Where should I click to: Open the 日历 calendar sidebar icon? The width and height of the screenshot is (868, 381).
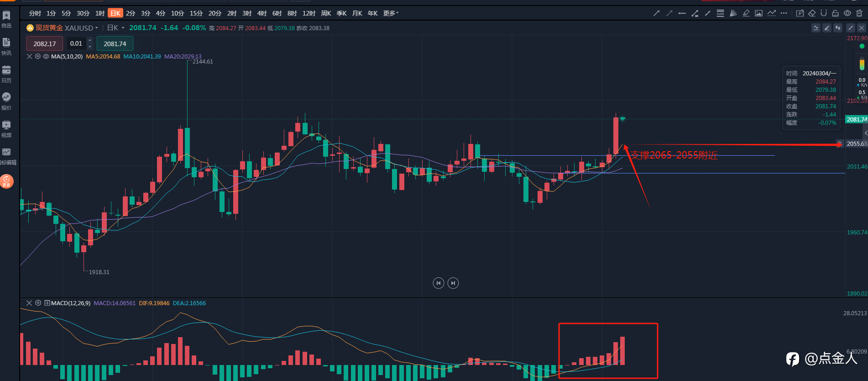coord(6,74)
